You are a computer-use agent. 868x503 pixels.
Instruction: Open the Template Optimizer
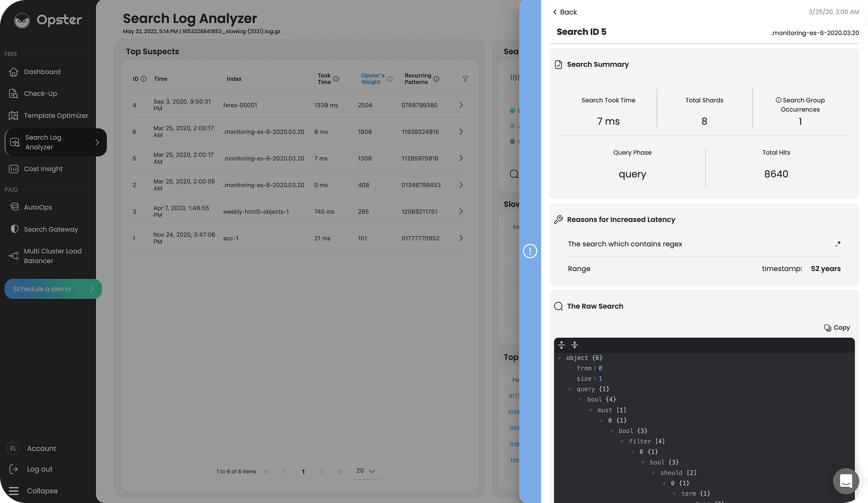[56, 115]
